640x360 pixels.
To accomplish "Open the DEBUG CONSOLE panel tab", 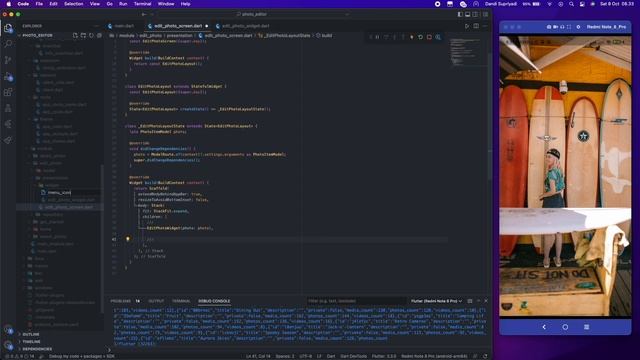I will point(214,301).
